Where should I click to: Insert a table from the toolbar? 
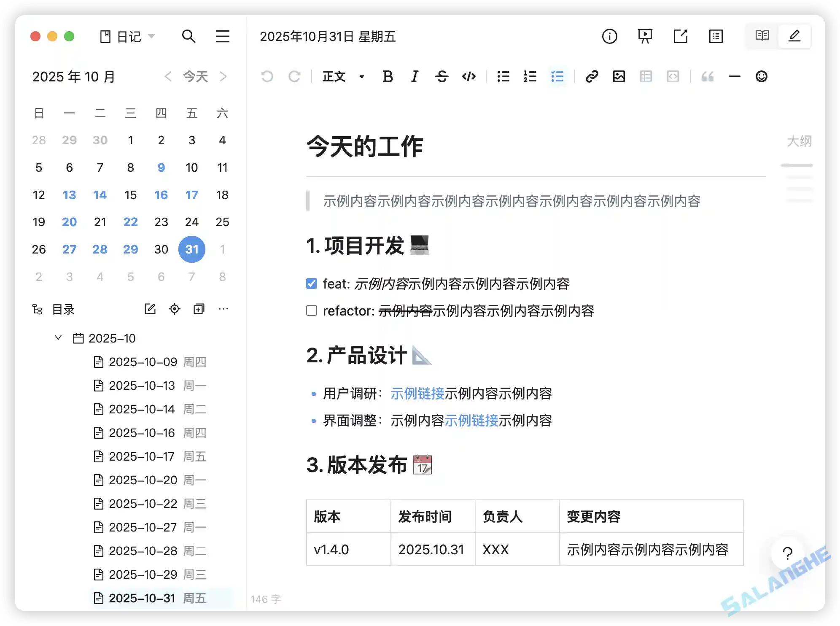[645, 76]
